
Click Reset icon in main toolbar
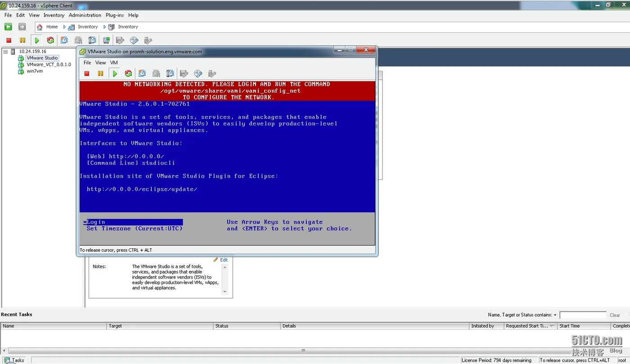click(50, 40)
